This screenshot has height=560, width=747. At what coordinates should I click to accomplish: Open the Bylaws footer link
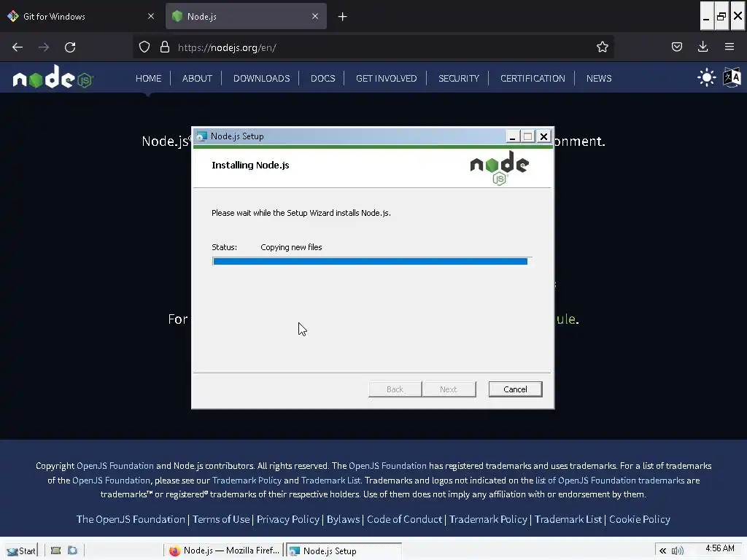(343, 519)
